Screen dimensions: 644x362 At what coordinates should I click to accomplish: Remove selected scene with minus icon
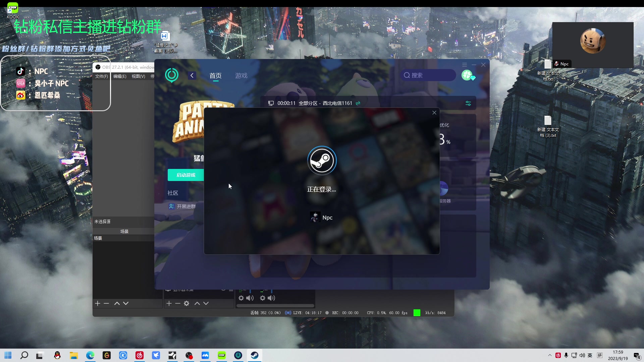pyautogui.click(x=106, y=303)
